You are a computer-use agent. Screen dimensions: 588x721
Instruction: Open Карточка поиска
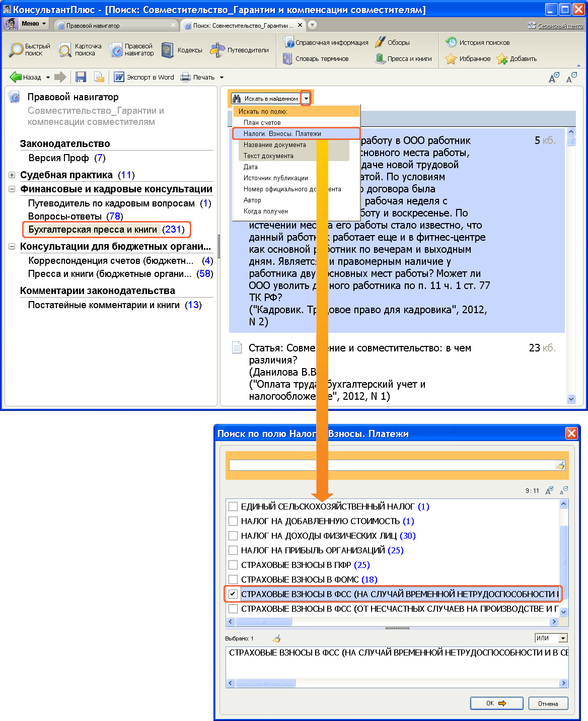[81, 50]
